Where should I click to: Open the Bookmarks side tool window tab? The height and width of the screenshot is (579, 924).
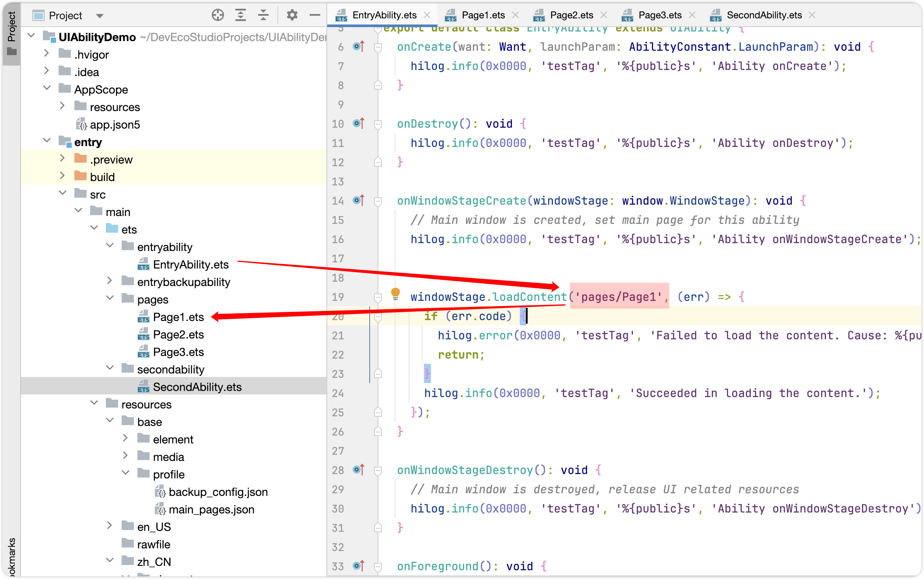coord(11,556)
